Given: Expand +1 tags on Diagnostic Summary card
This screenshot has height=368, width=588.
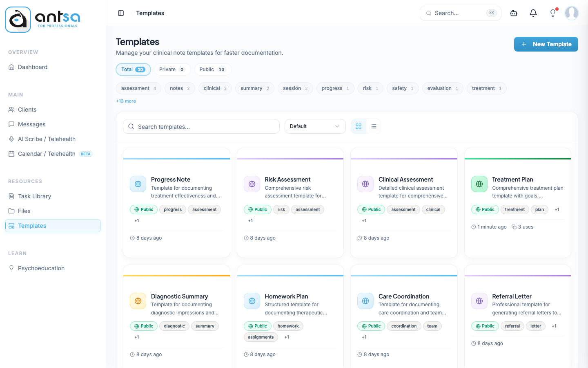Looking at the screenshot, I should point(137,337).
